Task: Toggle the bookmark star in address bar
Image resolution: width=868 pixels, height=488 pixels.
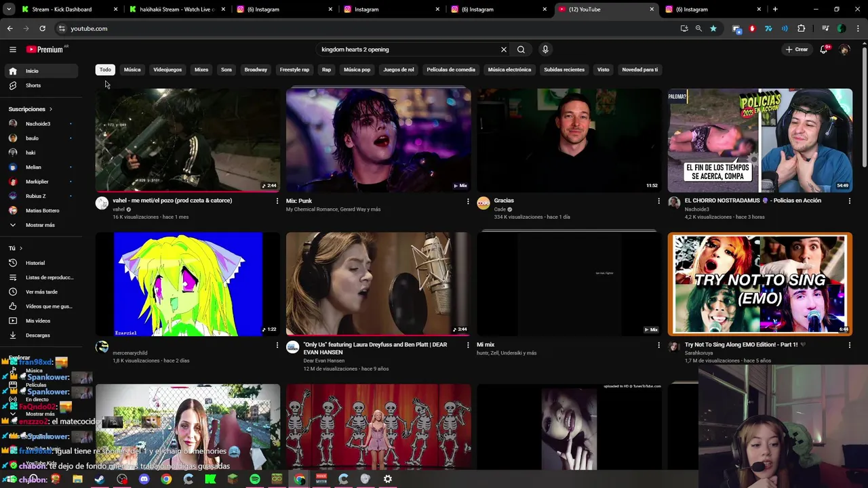Action: point(713,28)
